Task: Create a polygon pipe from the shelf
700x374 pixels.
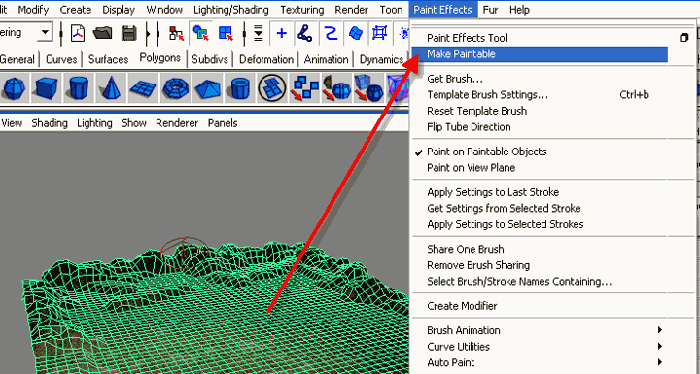Action: click(240, 88)
